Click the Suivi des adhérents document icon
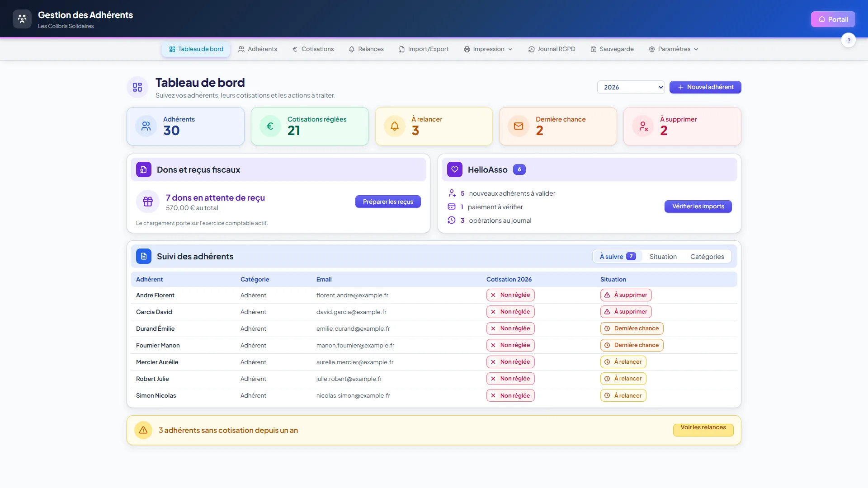Screen dimensions: 868x488 coord(144,256)
